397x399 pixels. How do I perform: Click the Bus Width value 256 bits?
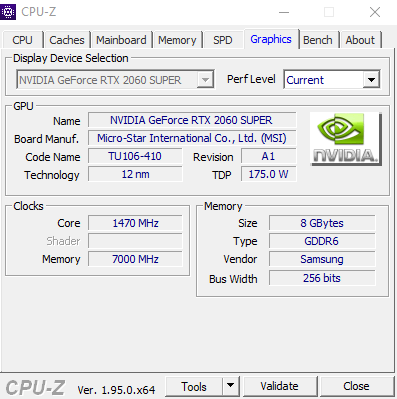(x=322, y=278)
